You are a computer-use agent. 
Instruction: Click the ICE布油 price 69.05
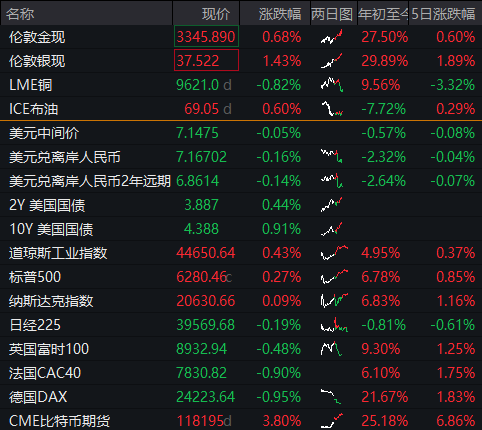click(x=201, y=109)
